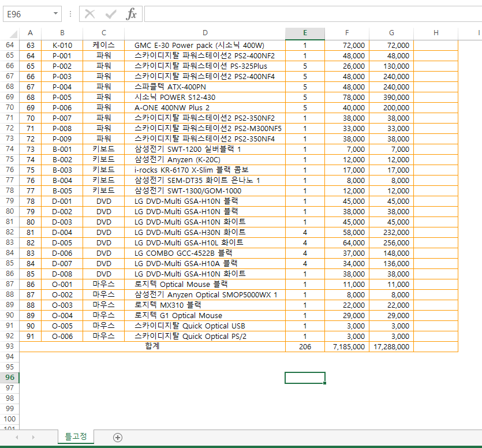Select cell '스카이디지탈 Quick Optical PS/2'
The width and height of the screenshot is (482, 448).
click(205, 337)
